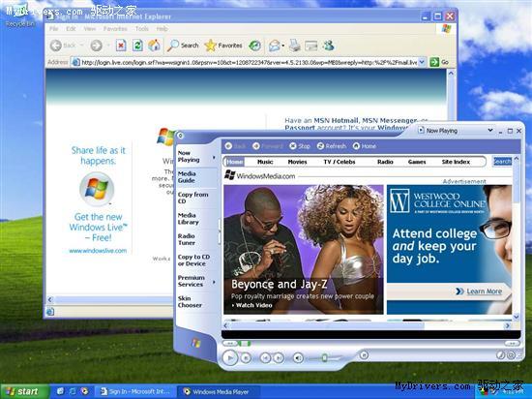This screenshot has width=532, height=399.
Task: Open the View menu in Internet Explorer
Action: click(90, 29)
